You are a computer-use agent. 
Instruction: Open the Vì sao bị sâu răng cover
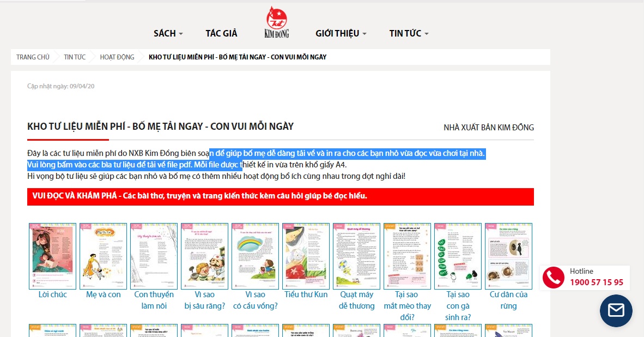204,256
